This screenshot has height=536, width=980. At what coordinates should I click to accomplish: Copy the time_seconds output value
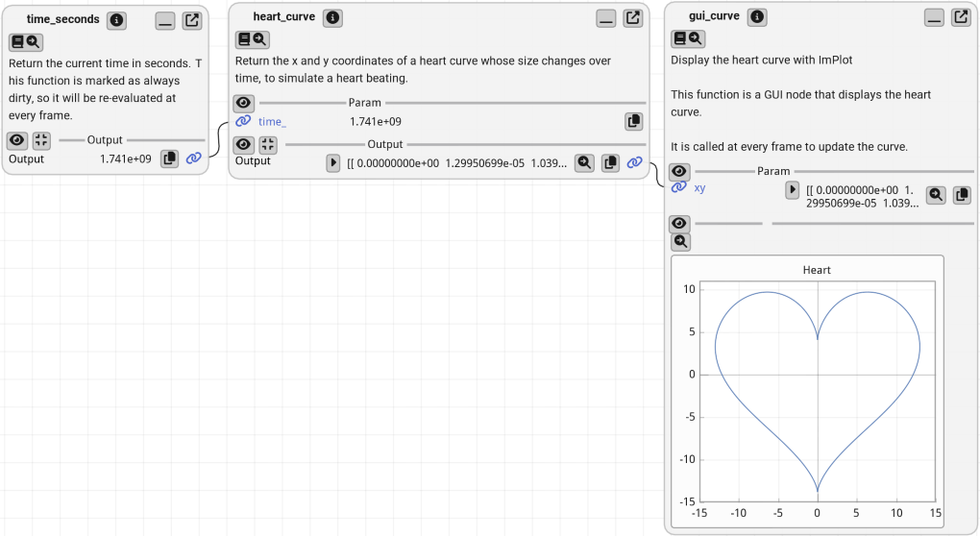169,158
